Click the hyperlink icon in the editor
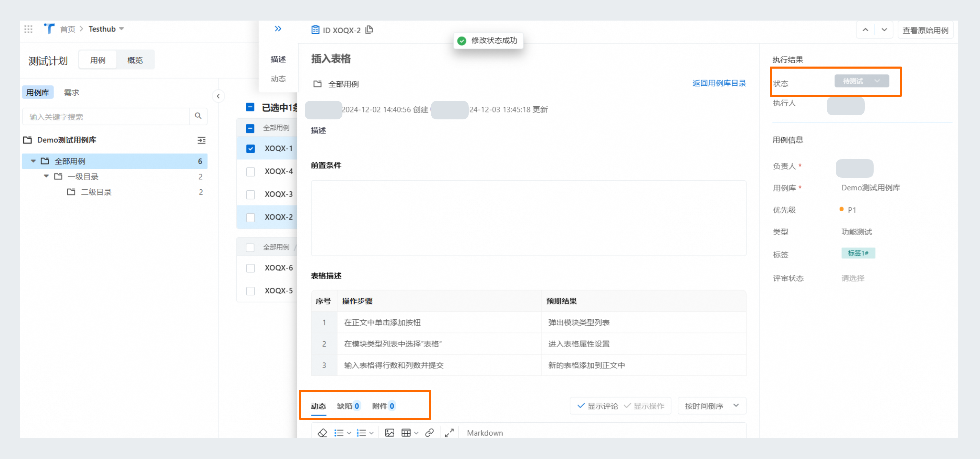 (x=429, y=433)
